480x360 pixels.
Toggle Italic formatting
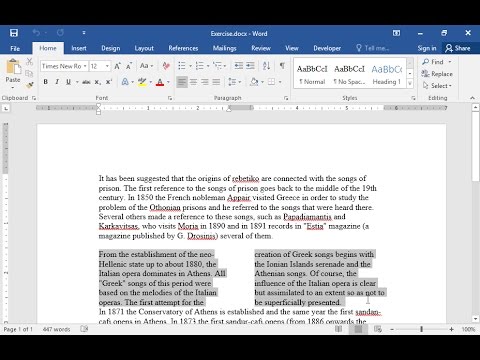(x=57, y=82)
